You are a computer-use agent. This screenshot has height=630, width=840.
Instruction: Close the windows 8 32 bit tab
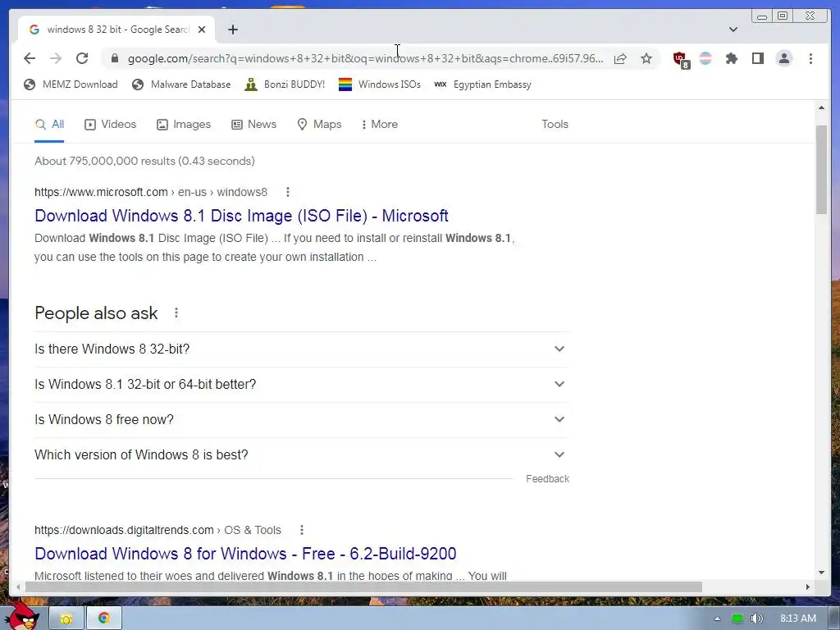pos(202,30)
